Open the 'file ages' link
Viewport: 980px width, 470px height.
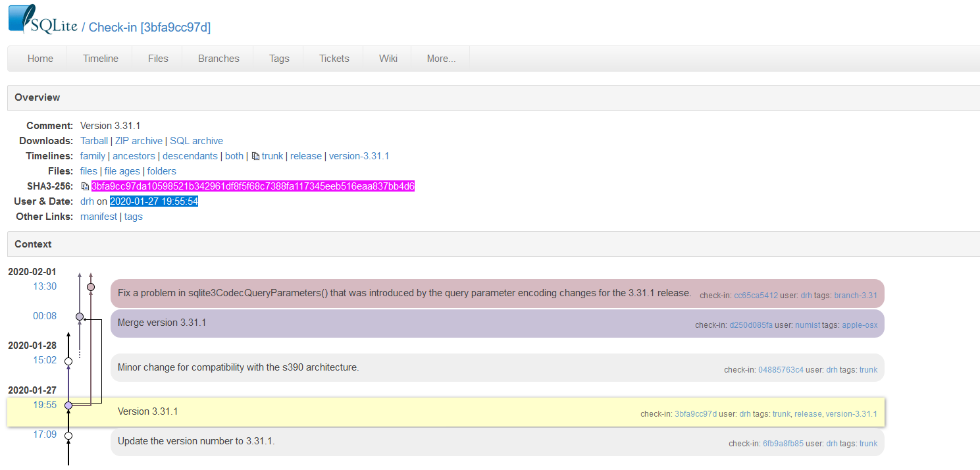[122, 171]
